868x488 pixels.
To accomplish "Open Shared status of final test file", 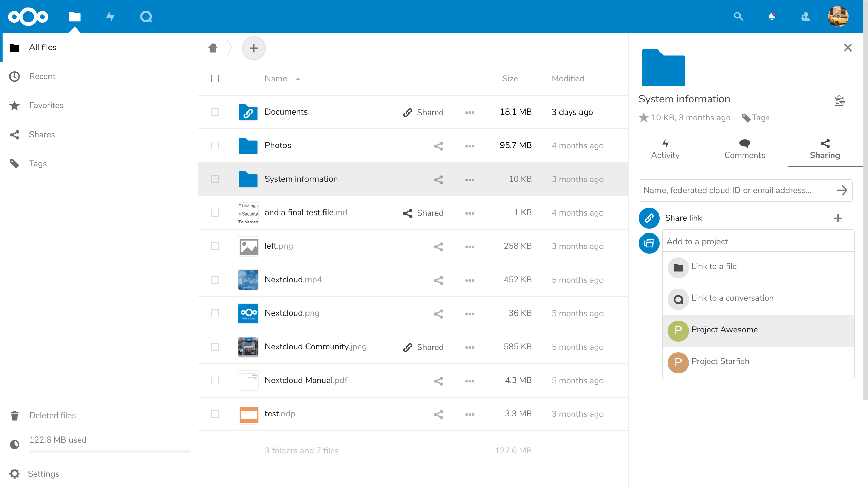I will (423, 213).
